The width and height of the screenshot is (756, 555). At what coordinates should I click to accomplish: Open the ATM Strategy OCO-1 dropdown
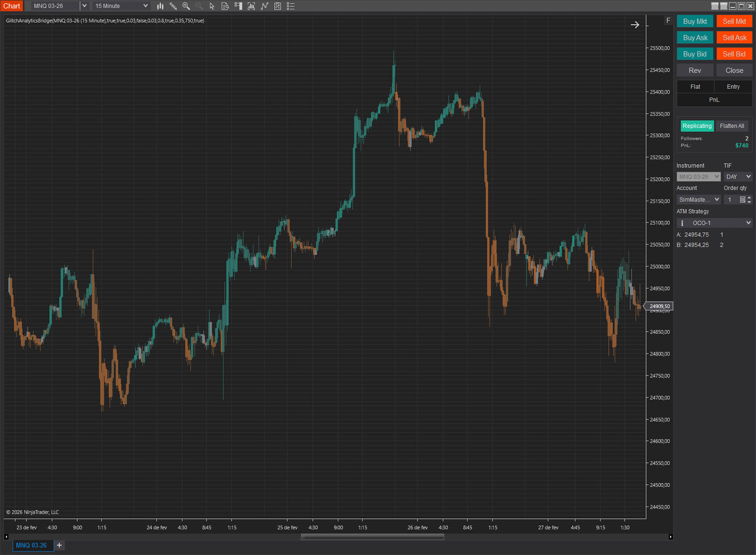[714, 223]
